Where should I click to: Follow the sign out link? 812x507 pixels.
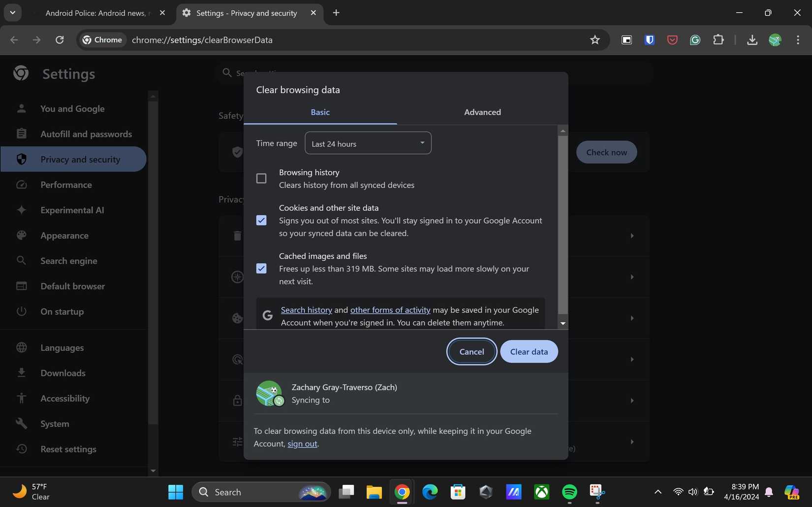click(302, 443)
